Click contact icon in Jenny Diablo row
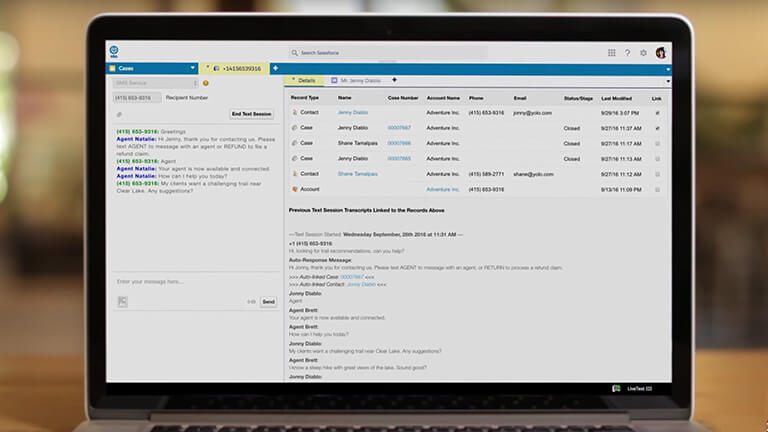Viewport: 768px width, 432px height. [x=295, y=113]
